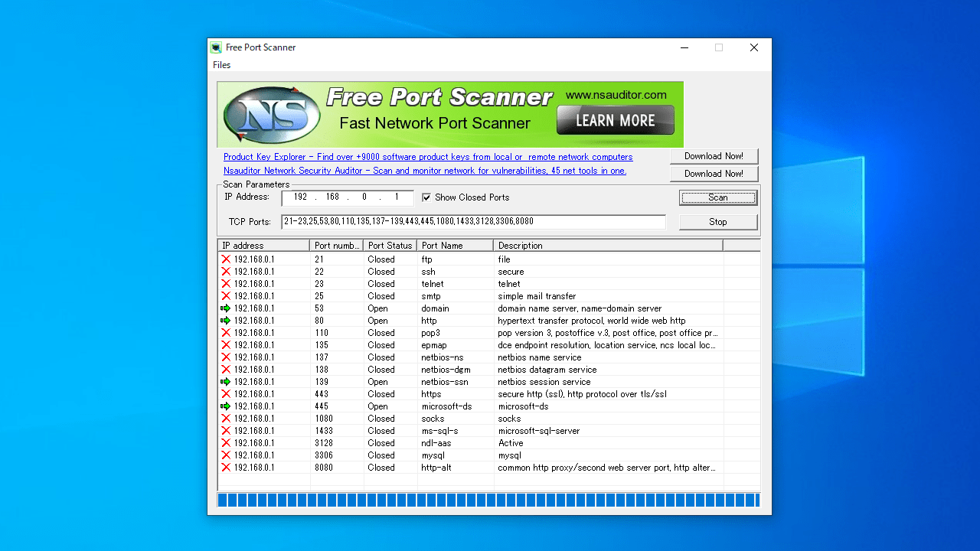
Task: Click the red X icon on the telnet row
Action: click(x=226, y=284)
